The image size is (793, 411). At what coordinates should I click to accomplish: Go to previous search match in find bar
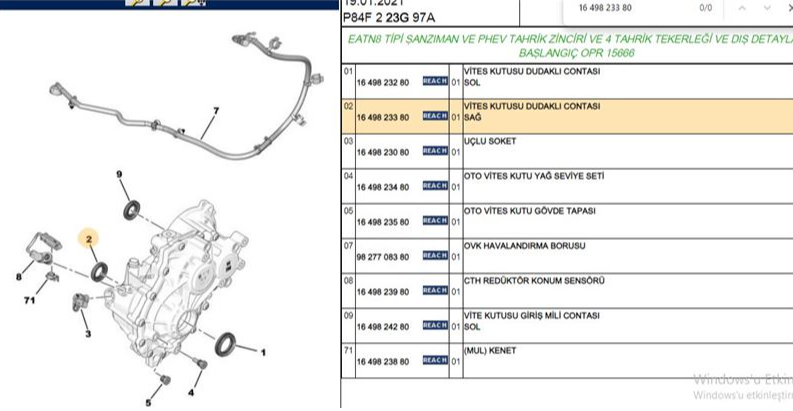(x=742, y=8)
